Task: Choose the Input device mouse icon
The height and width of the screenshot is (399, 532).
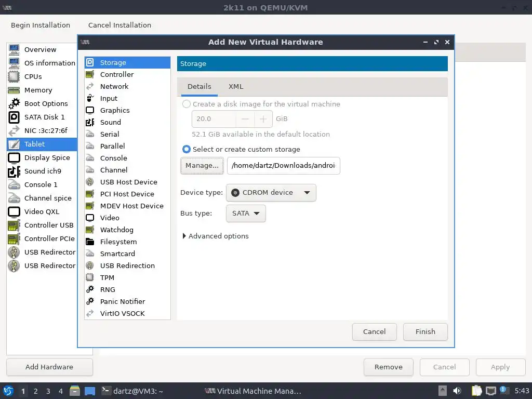Action: tap(90, 98)
